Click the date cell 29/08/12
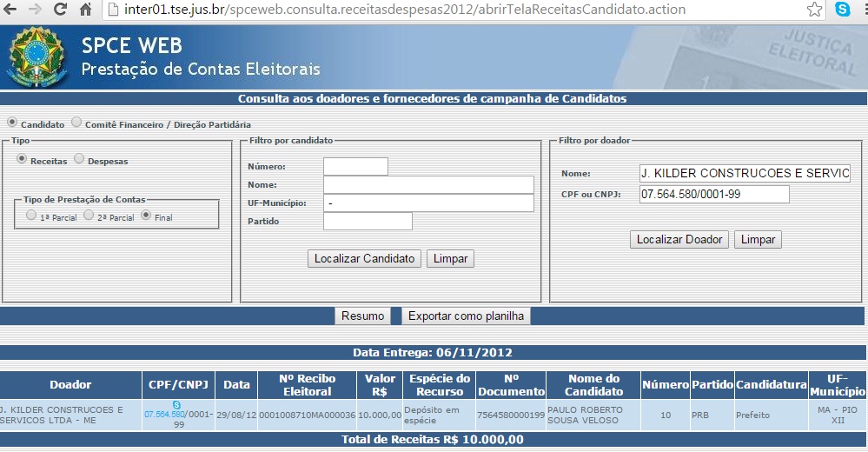Screen dimensions: 868x452 [x=236, y=415]
